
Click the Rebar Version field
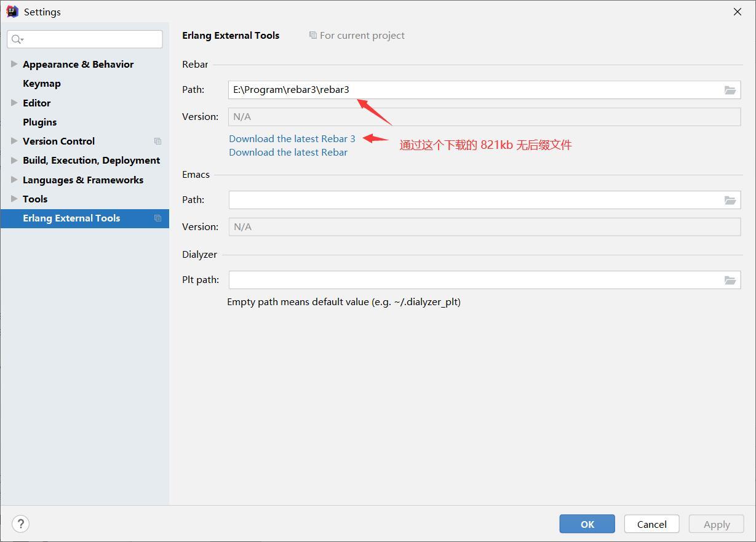(x=485, y=117)
